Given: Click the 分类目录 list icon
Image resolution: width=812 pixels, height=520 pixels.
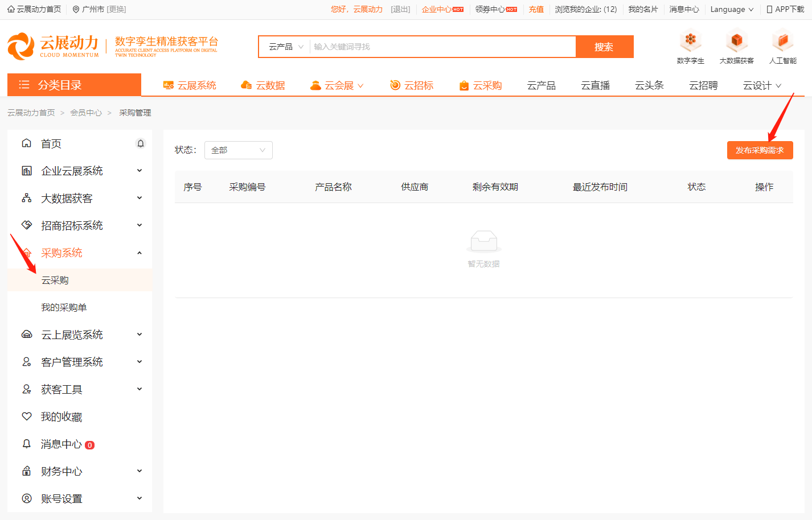Looking at the screenshot, I should (x=23, y=84).
